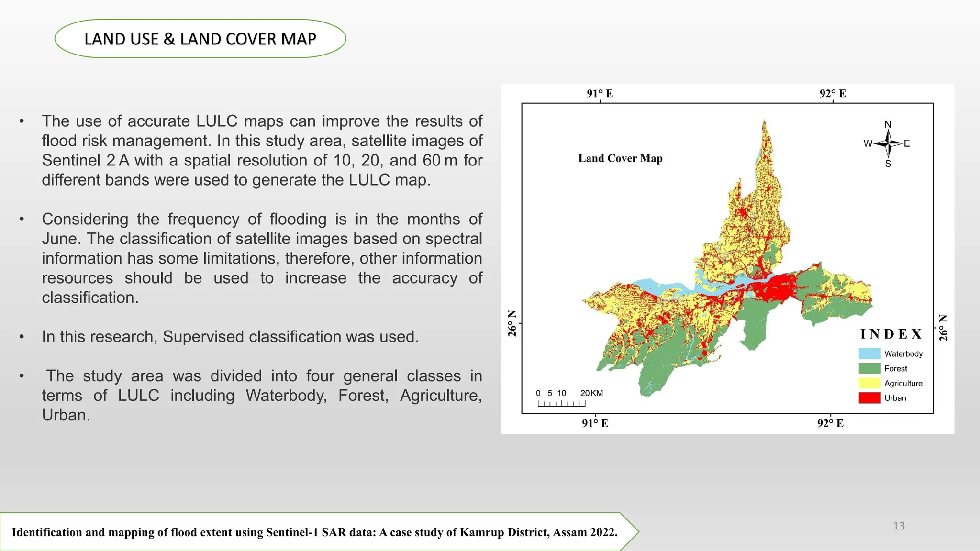Click the map scale bar
Image resolution: width=980 pixels, height=551 pixels.
pyautogui.click(x=561, y=403)
